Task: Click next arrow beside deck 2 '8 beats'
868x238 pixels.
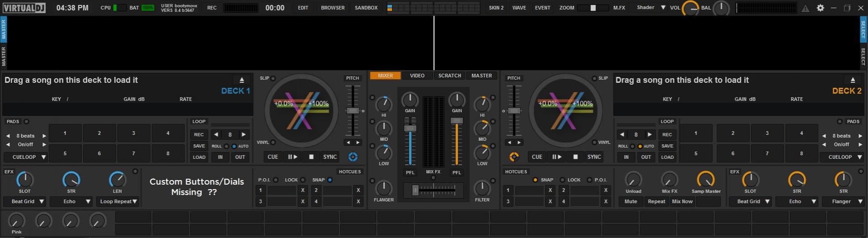Action: pyautogui.click(x=860, y=136)
